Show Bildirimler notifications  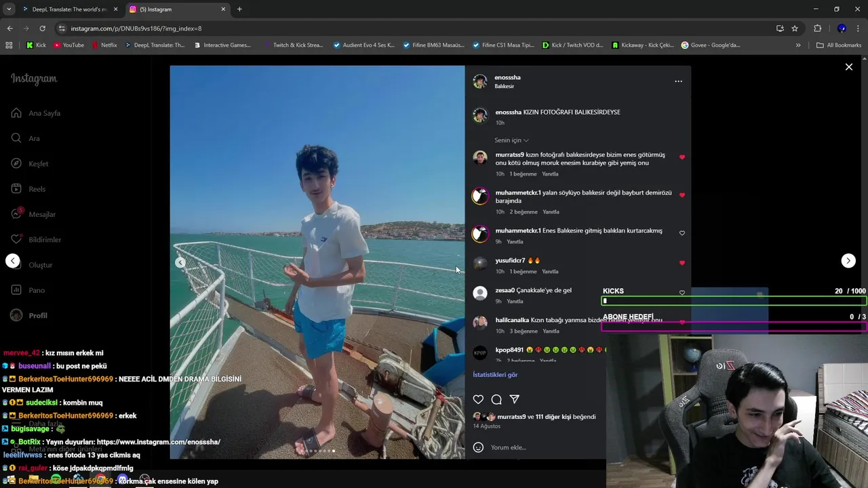[x=37, y=239]
